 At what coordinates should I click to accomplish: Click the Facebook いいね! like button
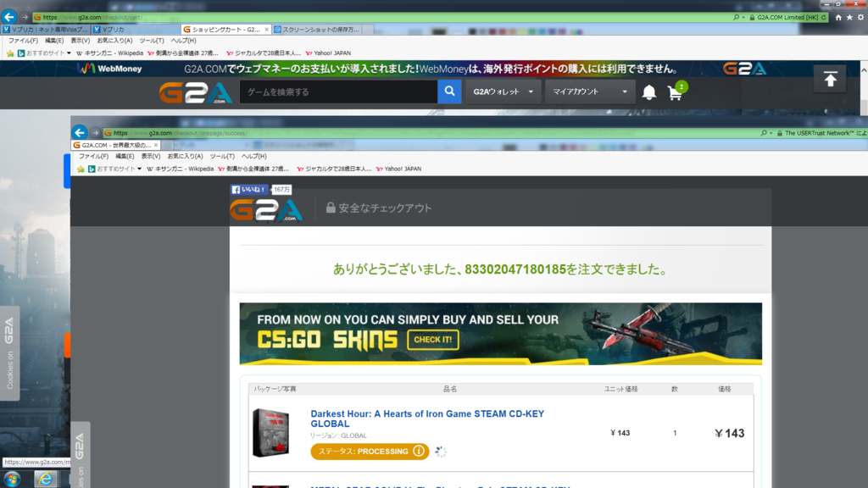(x=249, y=189)
